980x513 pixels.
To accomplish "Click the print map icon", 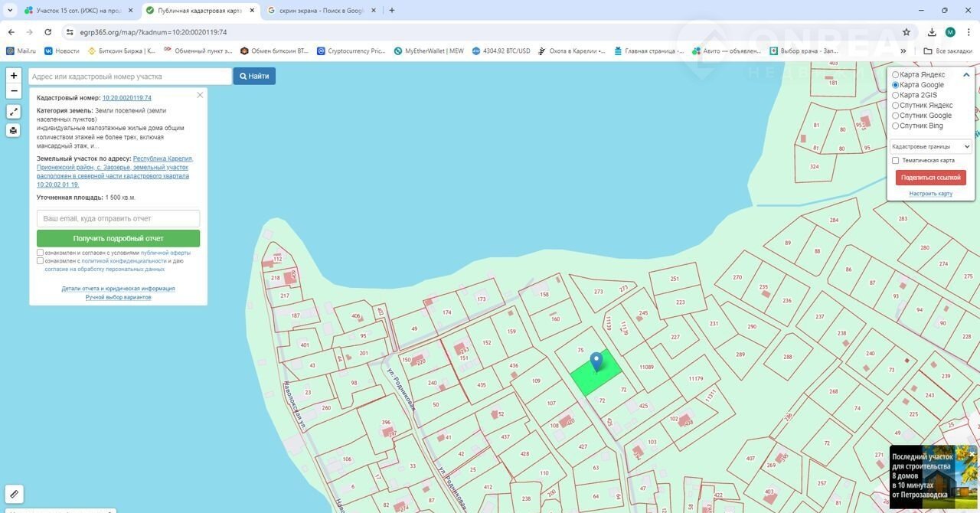I will [14, 130].
